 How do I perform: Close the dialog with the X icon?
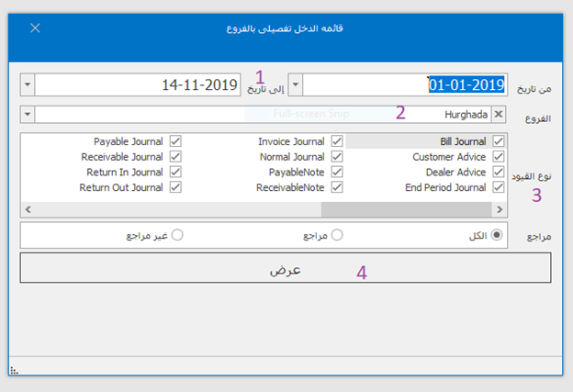(35, 28)
